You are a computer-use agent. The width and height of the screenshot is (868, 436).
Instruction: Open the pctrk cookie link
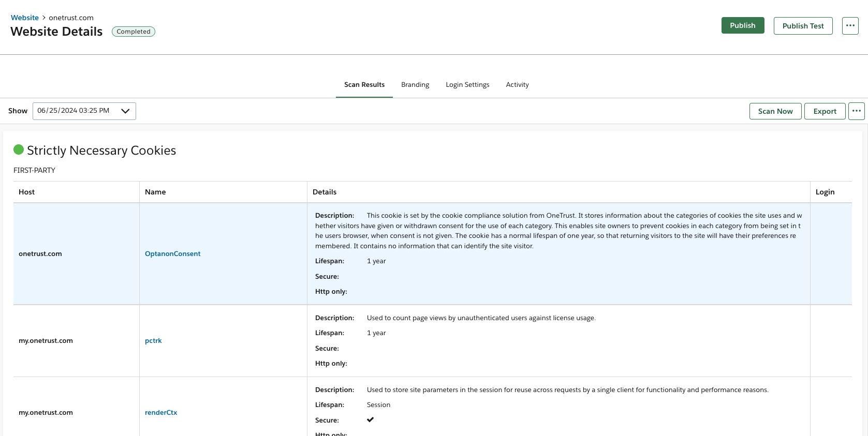pyautogui.click(x=153, y=341)
